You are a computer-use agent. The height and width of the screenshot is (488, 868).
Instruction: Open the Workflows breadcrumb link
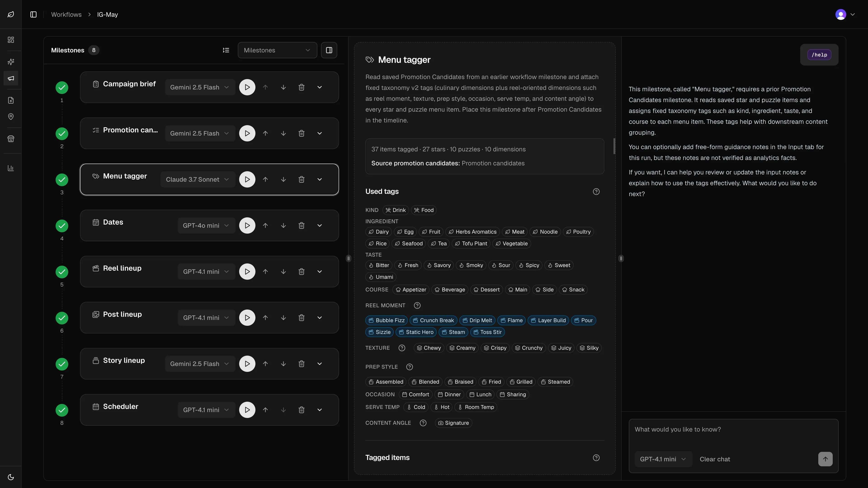click(x=66, y=14)
